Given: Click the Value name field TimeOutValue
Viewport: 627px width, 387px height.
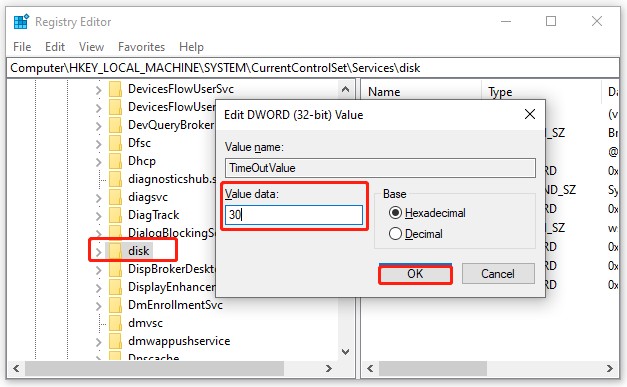Looking at the screenshot, I should pyautogui.click(x=380, y=168).
